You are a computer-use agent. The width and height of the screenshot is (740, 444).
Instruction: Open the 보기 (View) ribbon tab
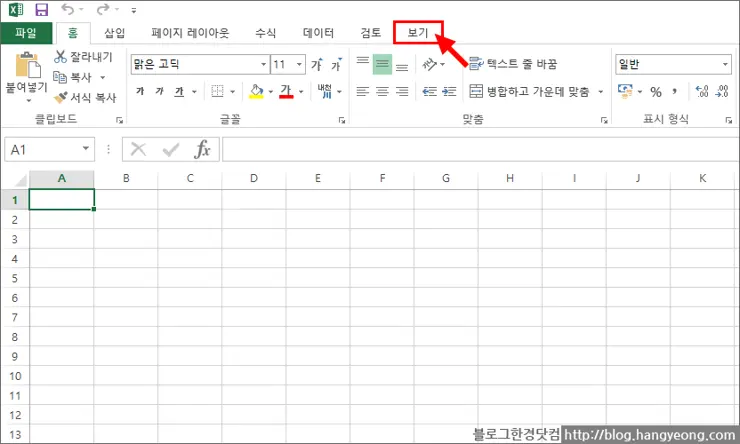coord(418,33)
